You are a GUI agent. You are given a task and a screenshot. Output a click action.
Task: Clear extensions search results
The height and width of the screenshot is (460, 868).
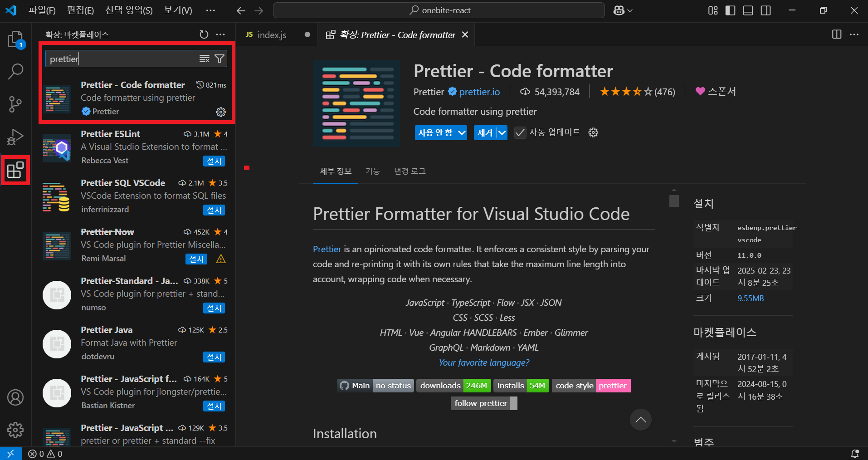(x=205, y=59)
